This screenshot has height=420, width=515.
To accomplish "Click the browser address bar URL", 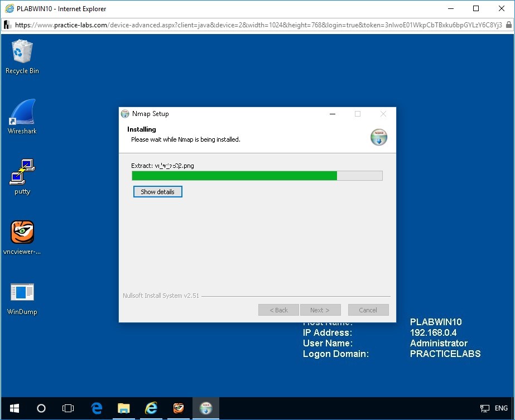I will point(258,25).
